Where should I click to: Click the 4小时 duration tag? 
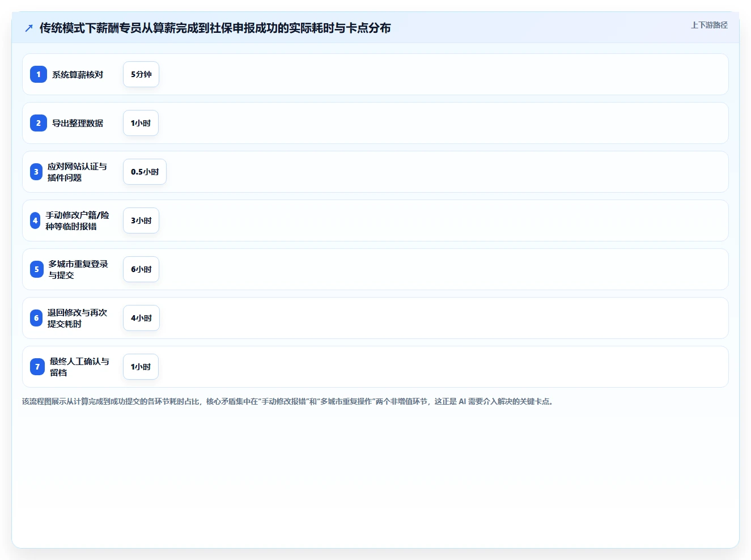click(141, 318)
